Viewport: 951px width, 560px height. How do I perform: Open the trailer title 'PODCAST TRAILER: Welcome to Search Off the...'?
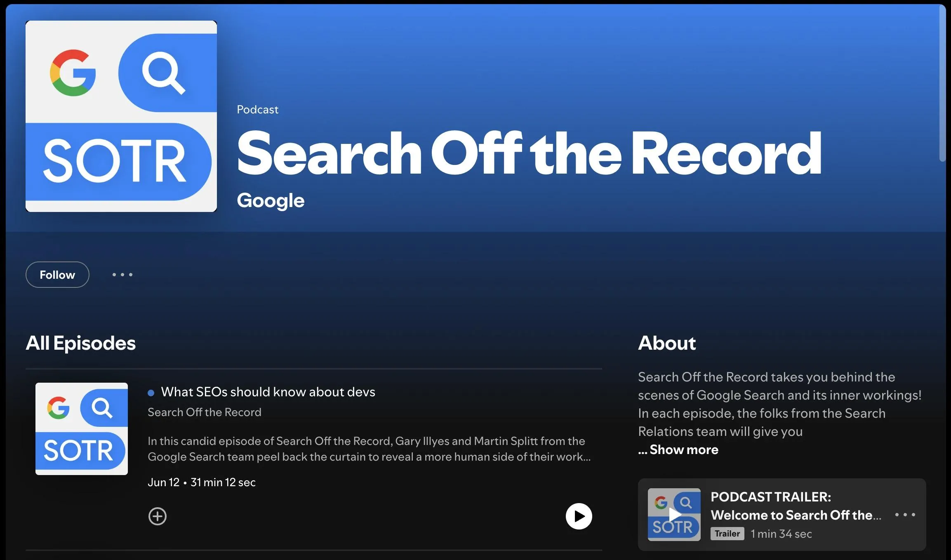click(x=796, y=506)
